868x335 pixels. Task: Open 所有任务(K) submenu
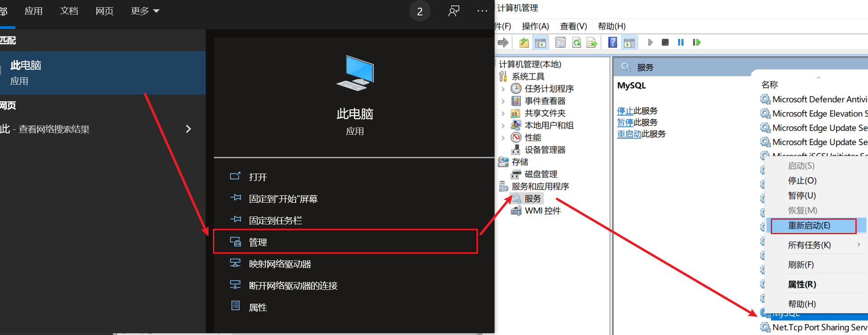[817, 245]
